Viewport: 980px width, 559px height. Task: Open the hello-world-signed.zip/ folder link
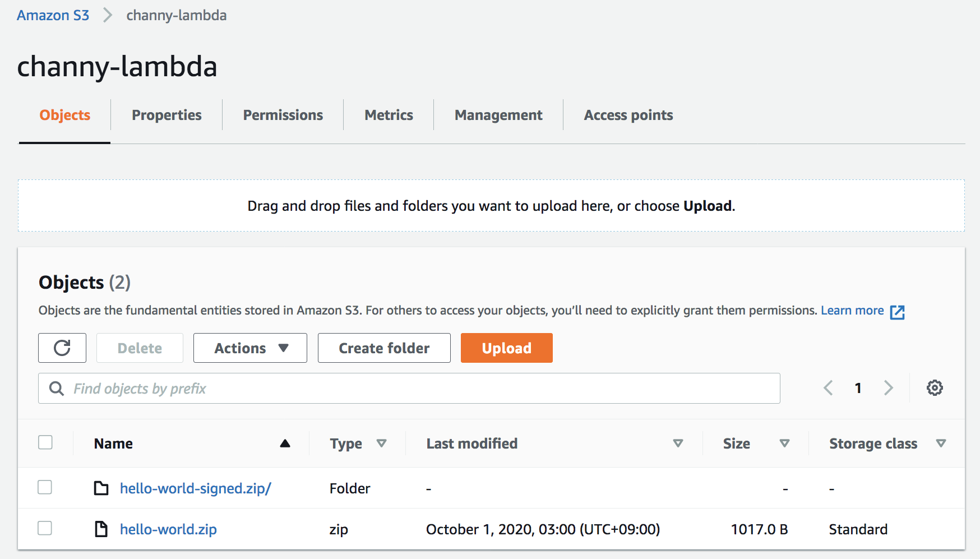click(196, 488)
